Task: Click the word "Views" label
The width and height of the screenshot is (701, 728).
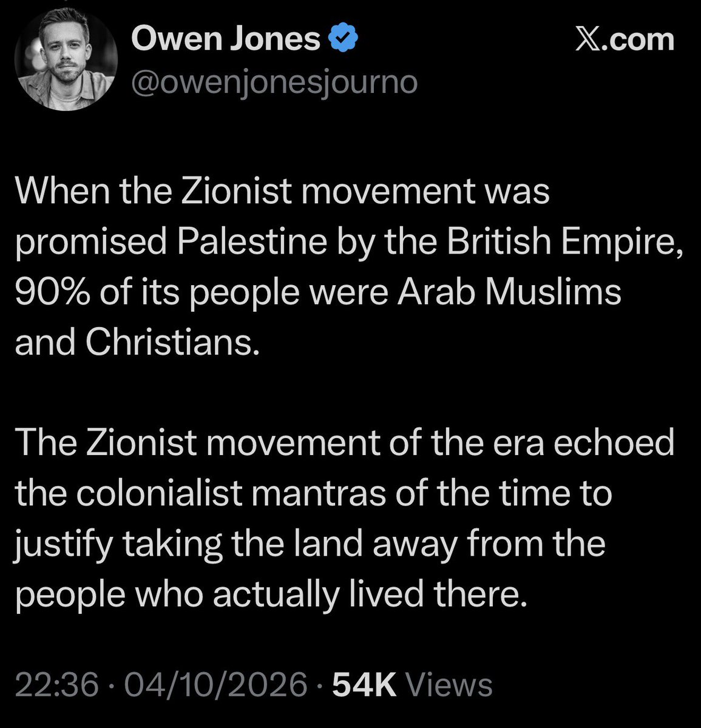Action: click(x=449, y=685)
